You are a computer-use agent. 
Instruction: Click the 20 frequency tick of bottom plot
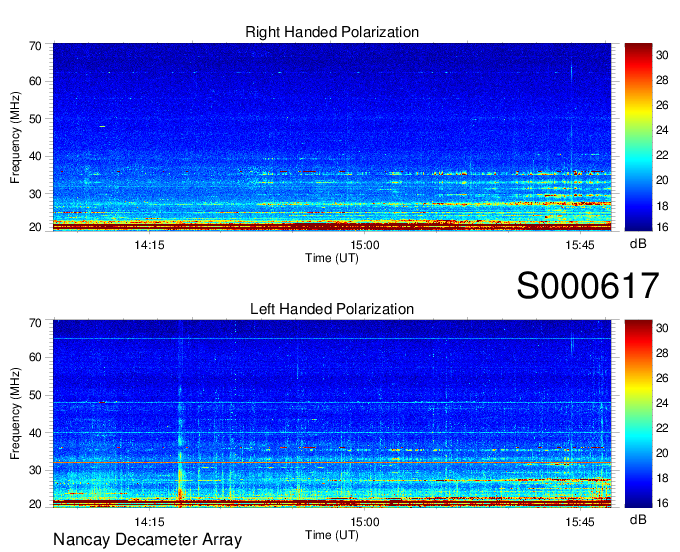pos(35,504)
